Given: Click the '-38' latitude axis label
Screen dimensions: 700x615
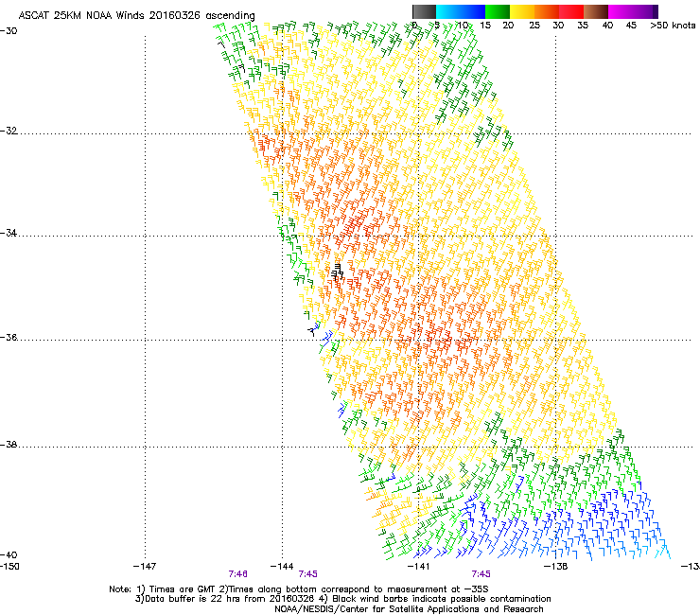Looking at the screenshot, I should (x=9, y=445).
